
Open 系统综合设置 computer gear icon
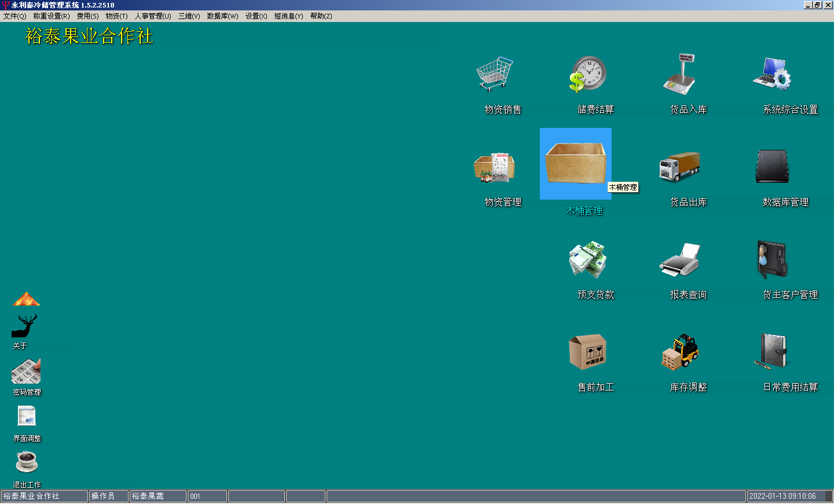pos(772,74)
